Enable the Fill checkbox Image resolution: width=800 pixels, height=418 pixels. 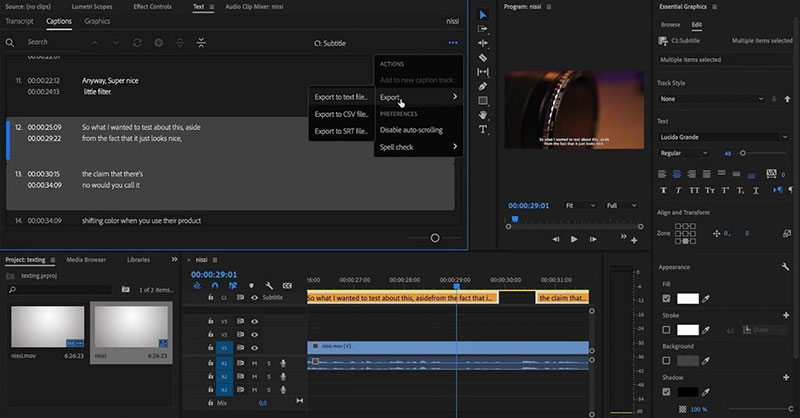(666, 299)
